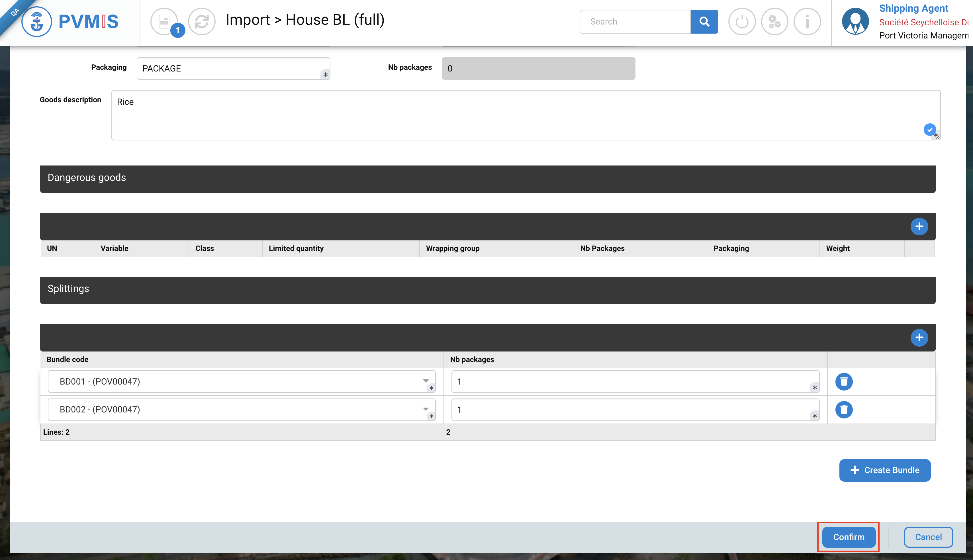The image size is (973, 560).
Task: Delete the BD001 bundle row
Action: tap(844, 381)
